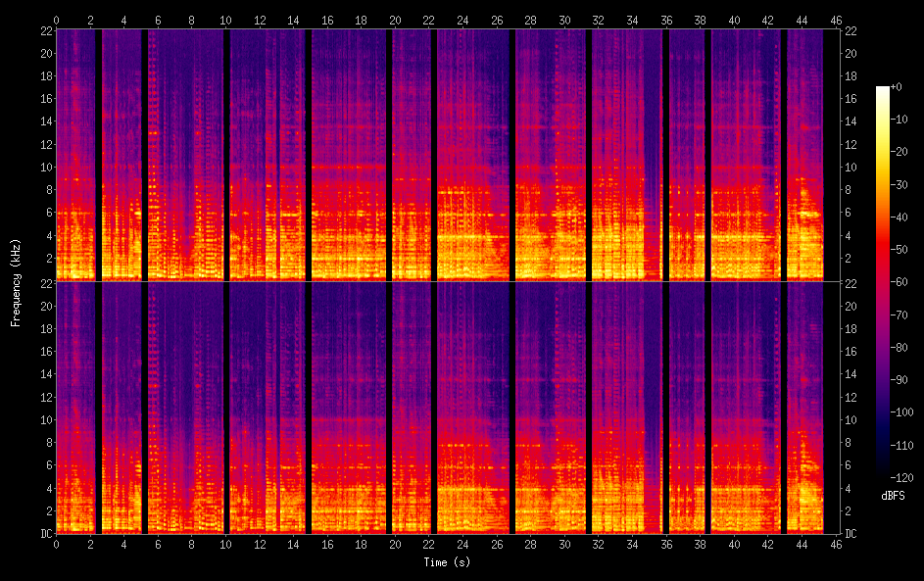Viewport: 924px width, 581px height.
Task: Click the "Frequency (kHz)" axis title
Action: [x=16, y=282]
